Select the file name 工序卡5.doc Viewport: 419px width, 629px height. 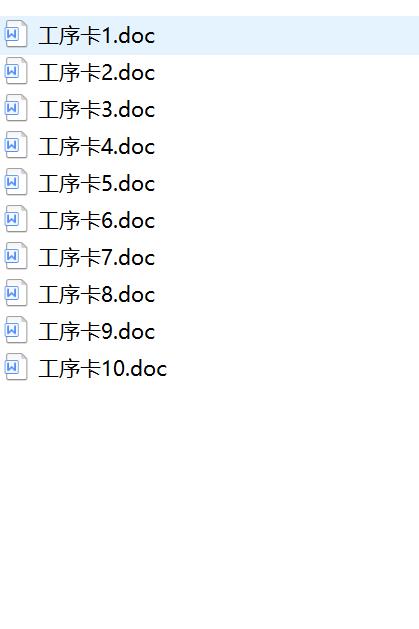[97, 184]
